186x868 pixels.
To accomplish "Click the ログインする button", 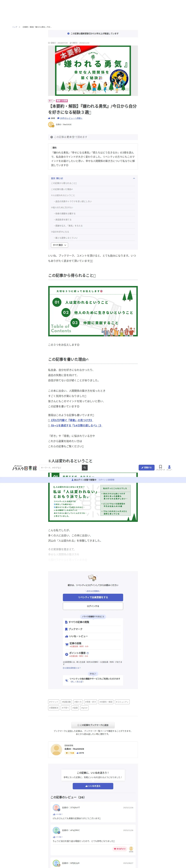I will [x=93, y=606].
